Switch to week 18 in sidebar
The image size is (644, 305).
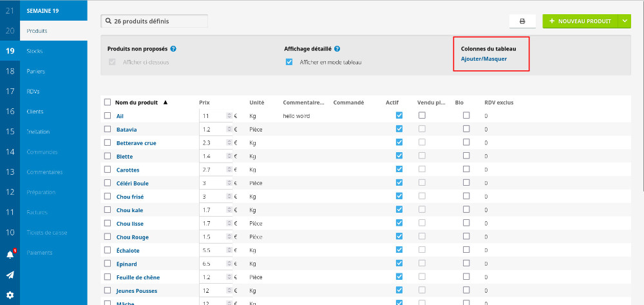point(10,71)
